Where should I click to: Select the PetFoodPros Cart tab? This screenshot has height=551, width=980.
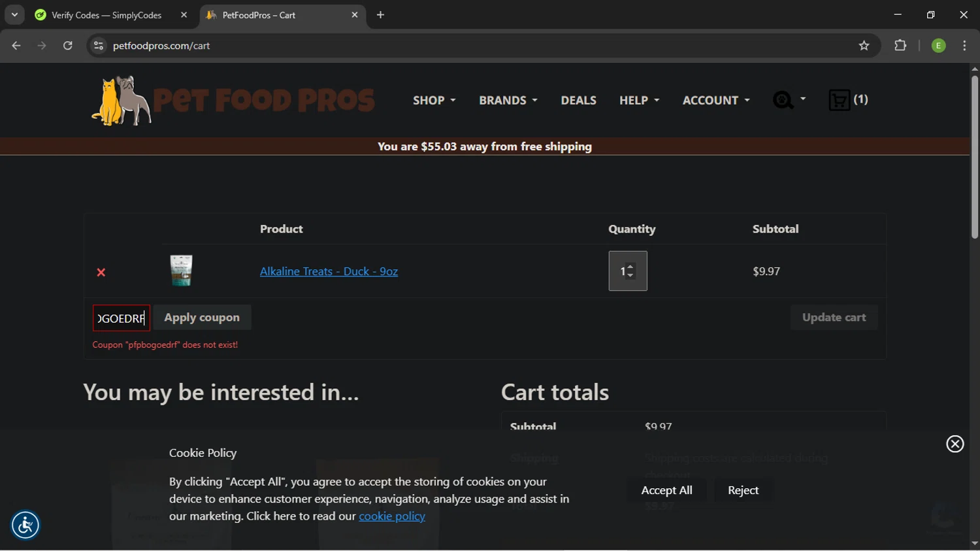point(282,15)
